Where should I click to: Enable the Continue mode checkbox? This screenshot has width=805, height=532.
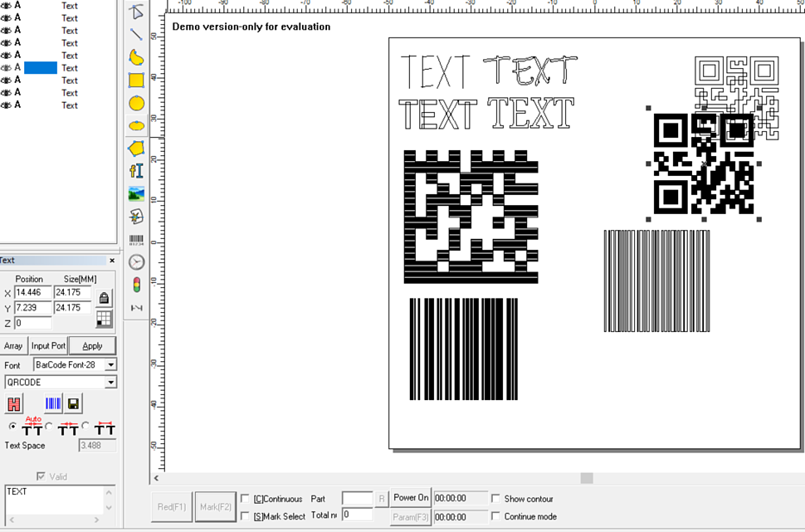(x=495, y=515)
